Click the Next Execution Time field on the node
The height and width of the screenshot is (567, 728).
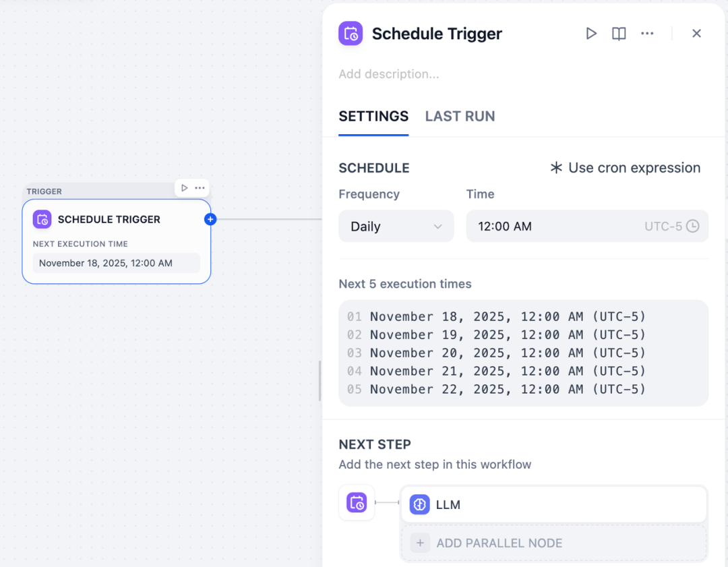coord(116,262)
